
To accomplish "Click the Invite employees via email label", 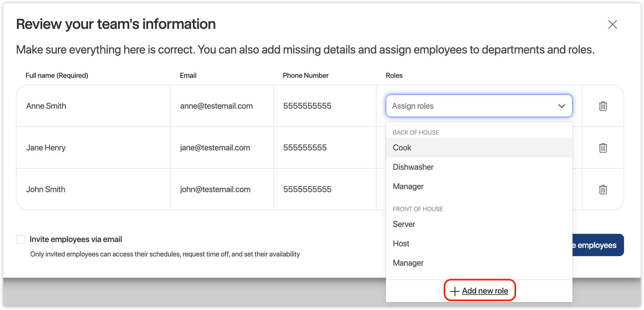I will pyautogui.click(x=76, y=239).
